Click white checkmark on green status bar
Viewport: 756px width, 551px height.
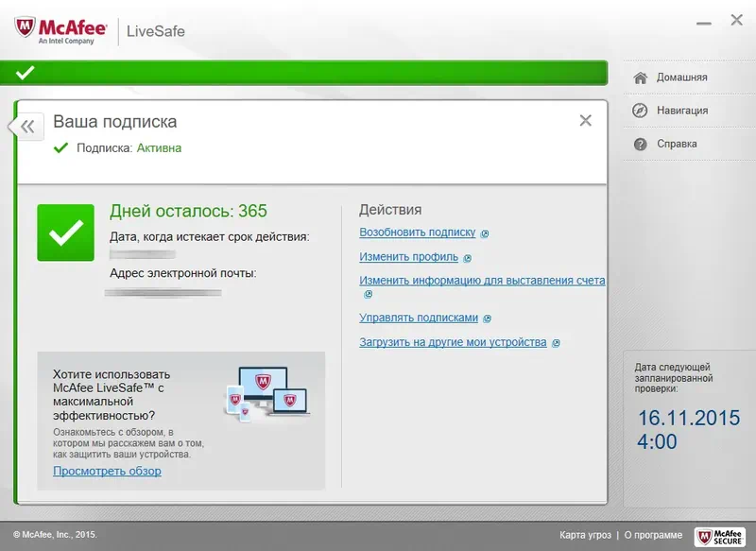(25, 73)
